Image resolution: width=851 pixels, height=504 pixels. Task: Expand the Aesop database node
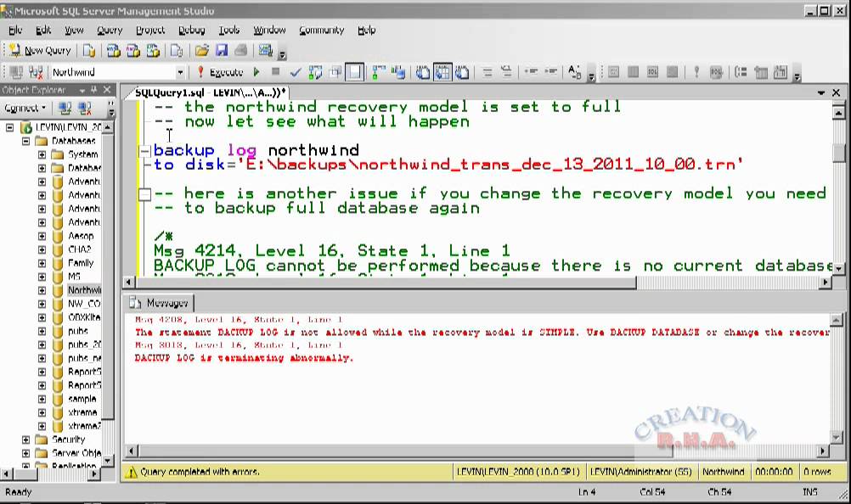[x=42, y=236]
